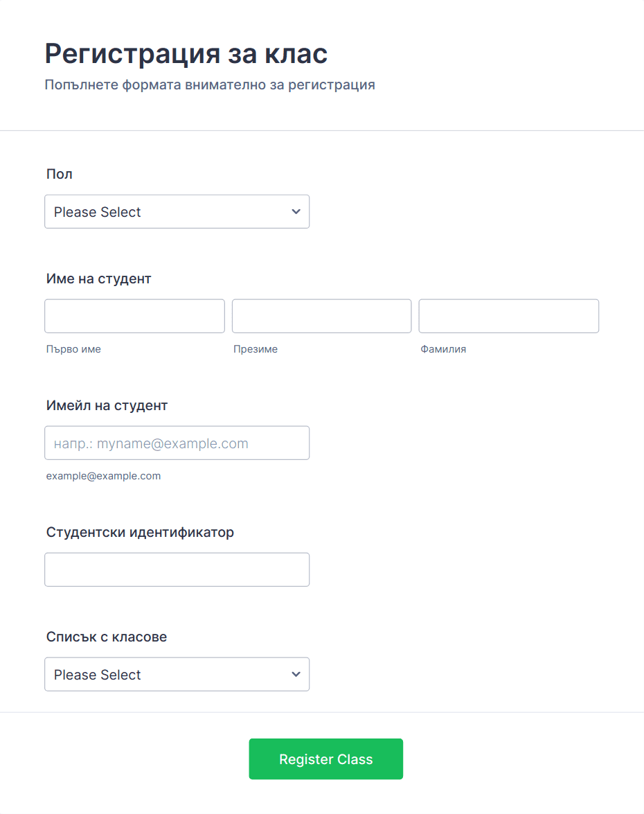Focus the Първо име input field

tap(134, 316)
